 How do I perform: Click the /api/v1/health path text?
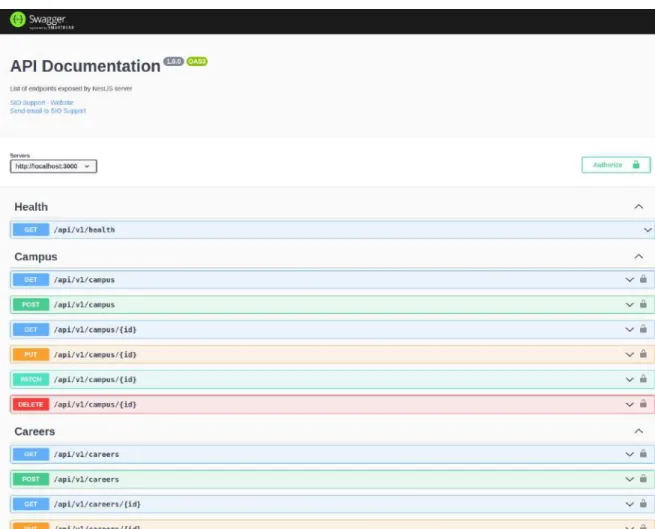pos(84,230)
